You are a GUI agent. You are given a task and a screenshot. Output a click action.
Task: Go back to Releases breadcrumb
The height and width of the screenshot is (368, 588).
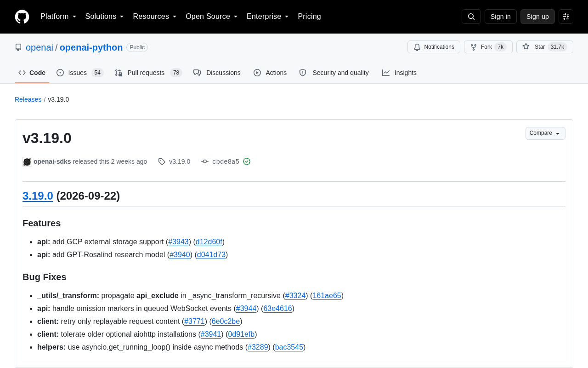point(28,99)
